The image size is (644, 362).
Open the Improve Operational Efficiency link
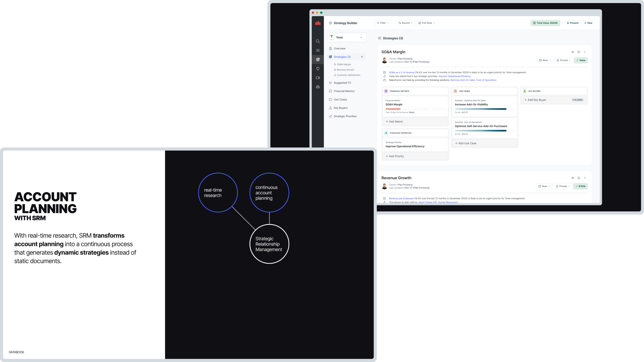455,76
